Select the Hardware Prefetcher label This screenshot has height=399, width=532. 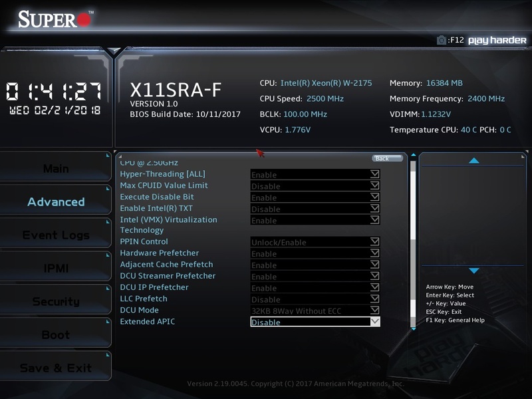pyautogui.click(x=160, y=253)
